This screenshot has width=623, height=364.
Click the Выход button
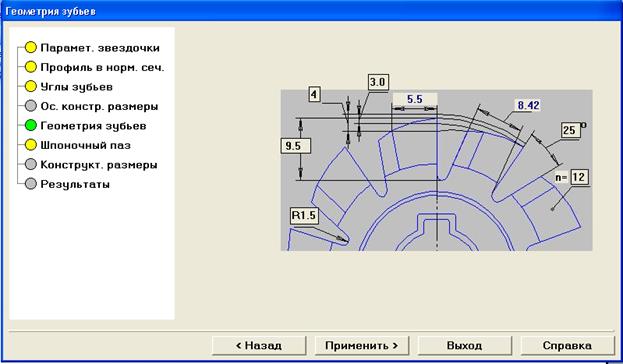464,346
